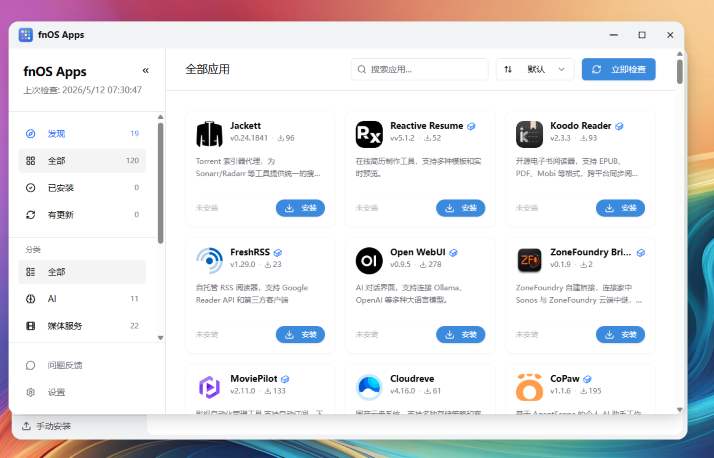Click the sort arrows icon
714x458 pixels.
point(508,69)
